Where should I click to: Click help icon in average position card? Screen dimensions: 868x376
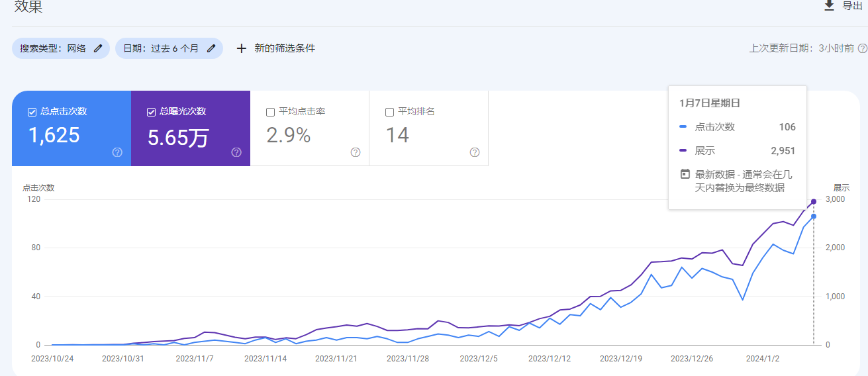pos(475,152)
